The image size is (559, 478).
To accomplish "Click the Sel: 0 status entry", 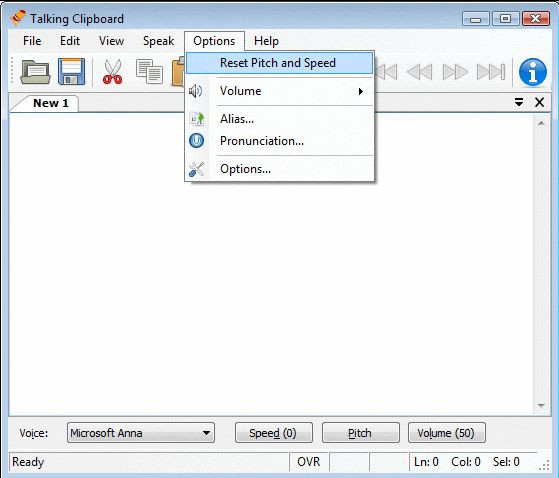I will tap(506, 462).
